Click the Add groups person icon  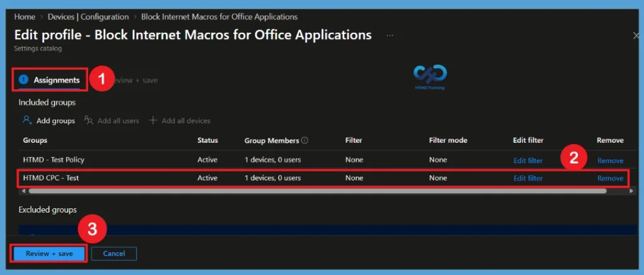click(x=28, y=120)
